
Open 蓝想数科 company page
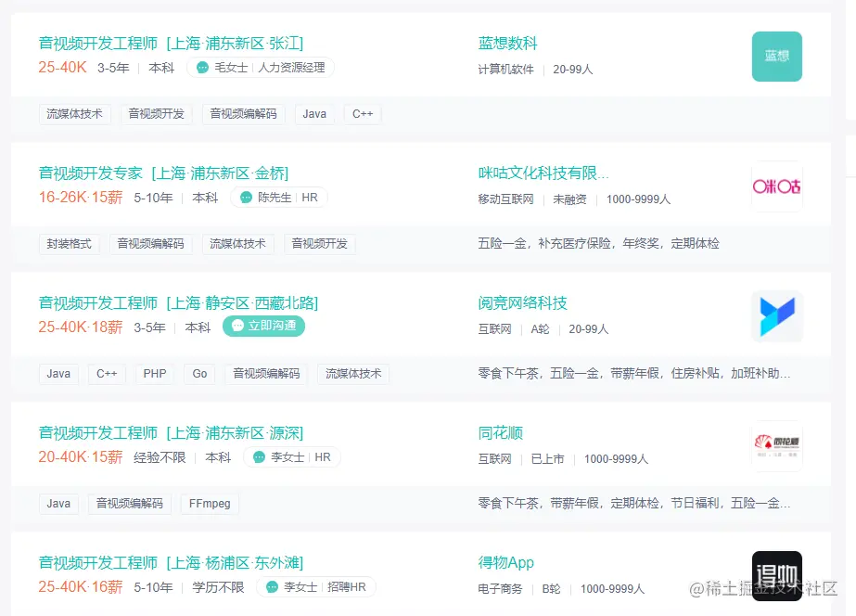pyautogui.click(x=507, y=44)
